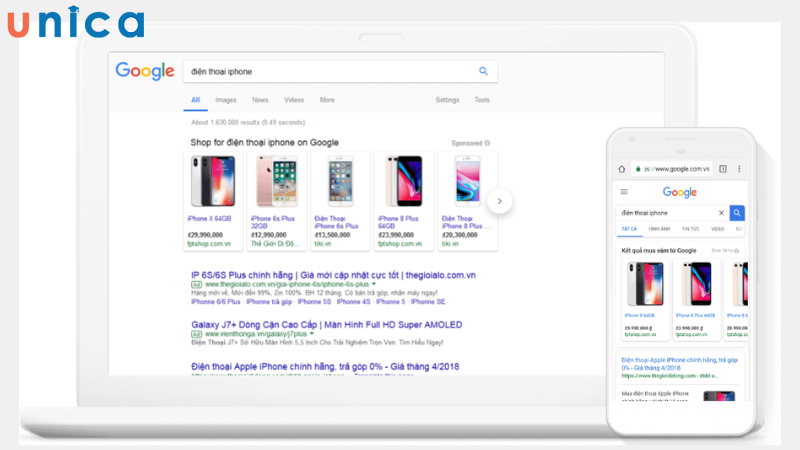Open the IP 6S/6S Plus chính hãng ad headline
Screen dimensions: 800x450
(333, 275)
